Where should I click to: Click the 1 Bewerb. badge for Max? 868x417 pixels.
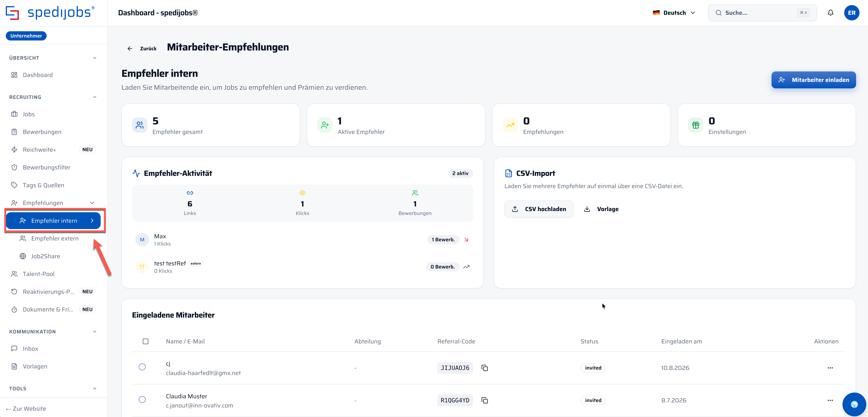[443, 240]
